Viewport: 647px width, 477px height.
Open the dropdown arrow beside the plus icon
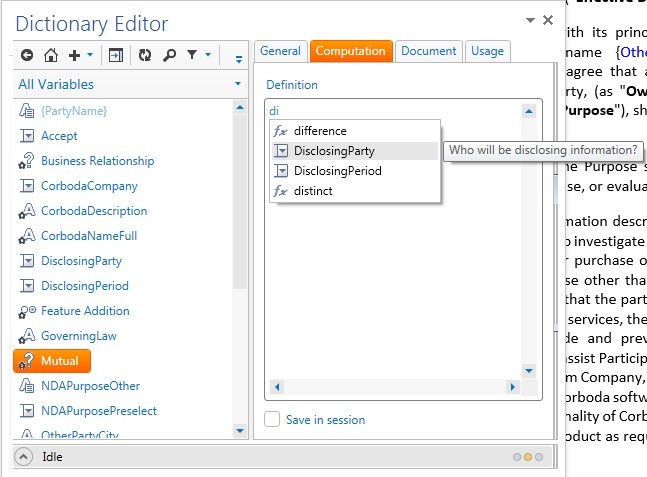90,56
